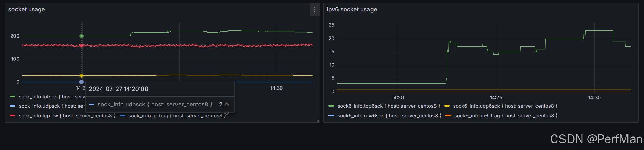Click the 25 y-axis label in ipv6 chart

(x=332, y=25)
